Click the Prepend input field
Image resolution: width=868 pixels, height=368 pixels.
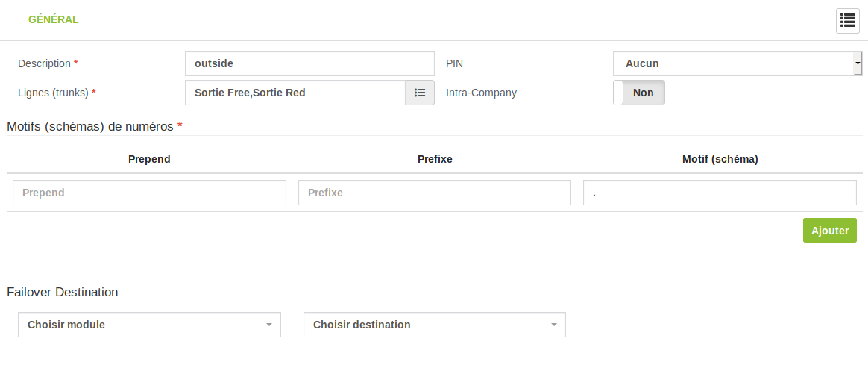pos(149,193)
